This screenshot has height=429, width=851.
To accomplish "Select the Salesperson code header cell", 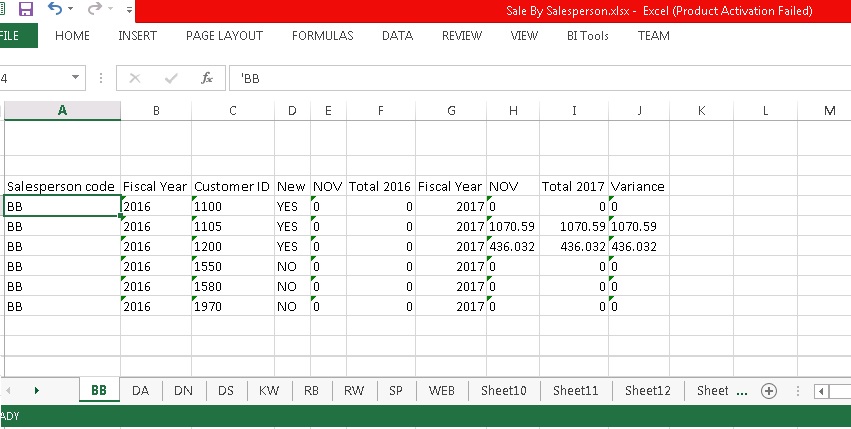I will point(62,186).
